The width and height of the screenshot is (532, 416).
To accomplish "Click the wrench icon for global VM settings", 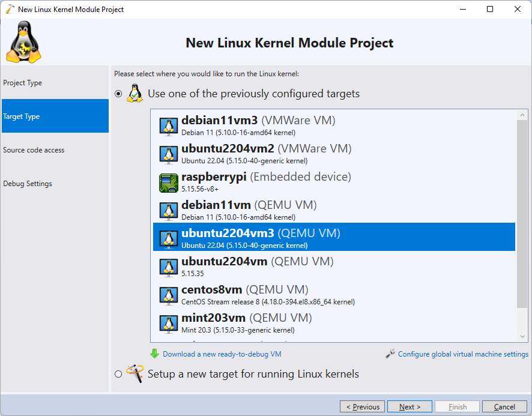I will [390, 354].
